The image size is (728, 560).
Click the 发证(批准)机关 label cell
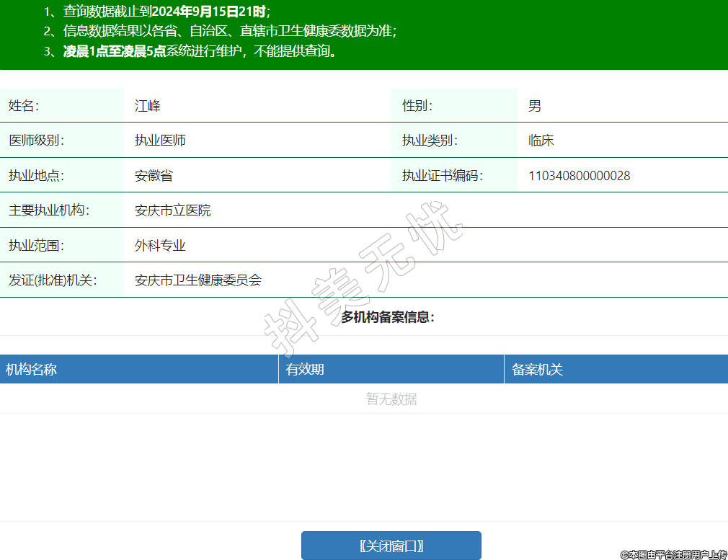coord(53,280)
